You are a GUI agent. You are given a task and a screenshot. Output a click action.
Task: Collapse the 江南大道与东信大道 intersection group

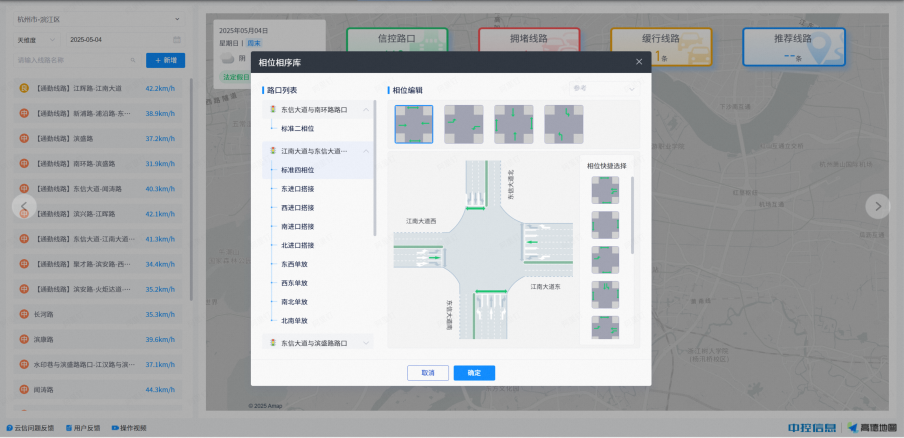click(x=366, y=151)
